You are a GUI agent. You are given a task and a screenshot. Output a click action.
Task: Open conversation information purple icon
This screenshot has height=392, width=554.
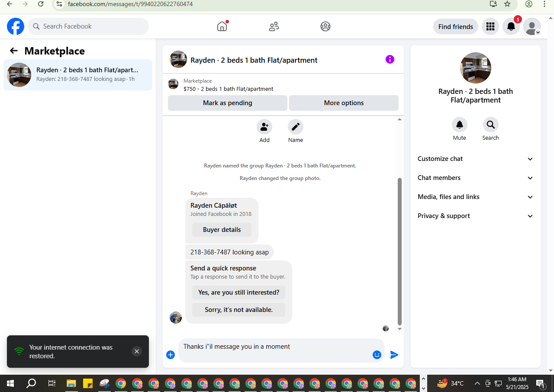point(390,59)
